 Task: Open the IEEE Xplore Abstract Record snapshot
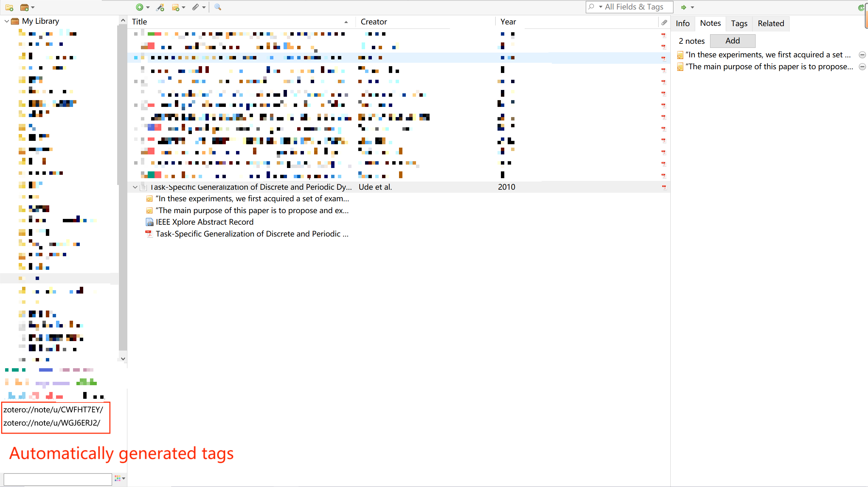click(x=204, y=222)
